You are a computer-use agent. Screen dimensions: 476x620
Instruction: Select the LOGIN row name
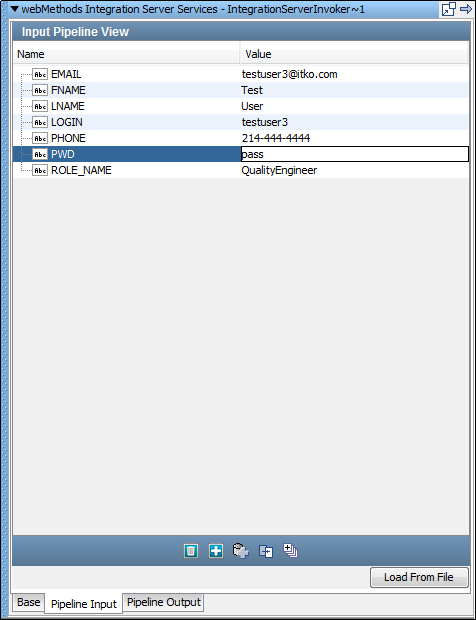67,122
